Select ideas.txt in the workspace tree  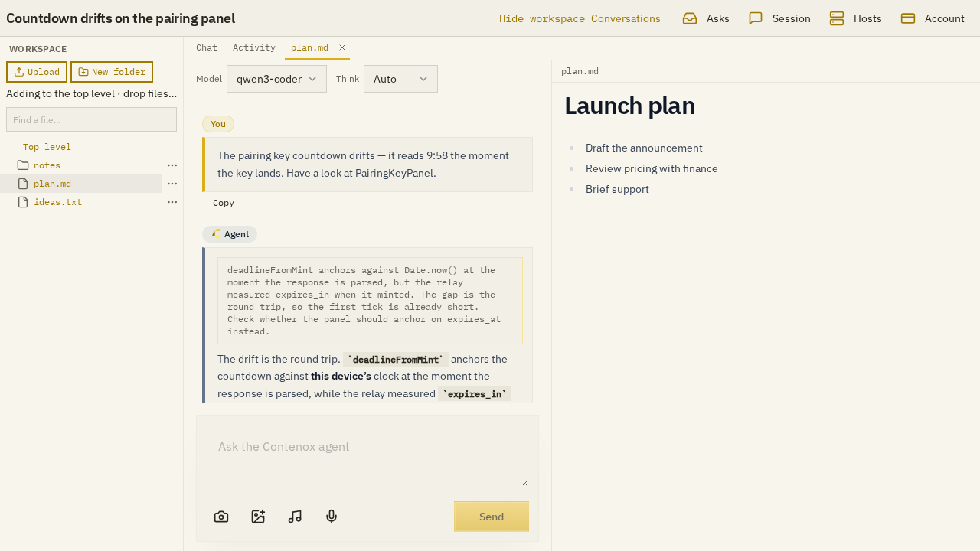pos(57,202)
